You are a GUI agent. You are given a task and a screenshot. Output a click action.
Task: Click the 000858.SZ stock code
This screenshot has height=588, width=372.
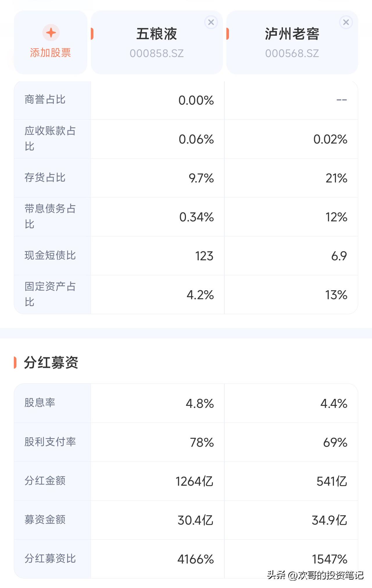(x=157, y=53)
